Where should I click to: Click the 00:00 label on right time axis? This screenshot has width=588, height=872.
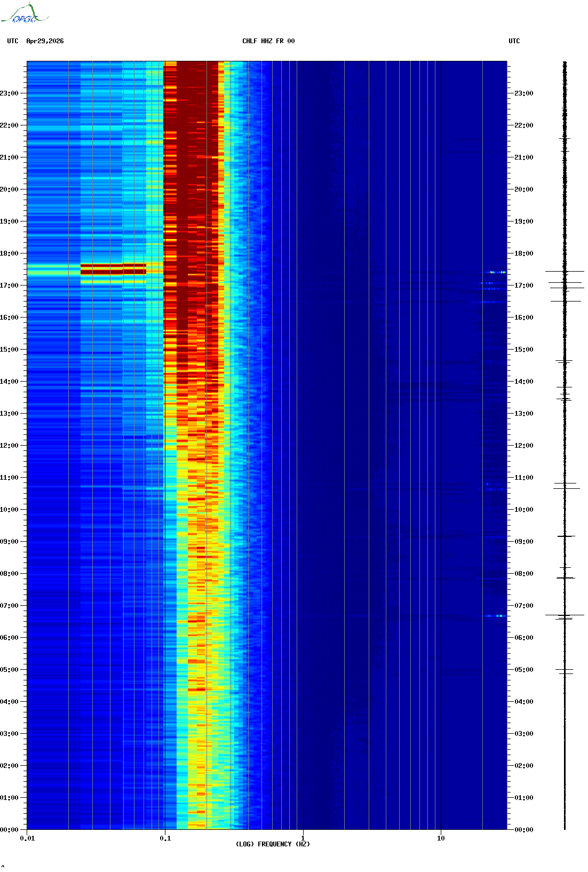coord(523,830)
